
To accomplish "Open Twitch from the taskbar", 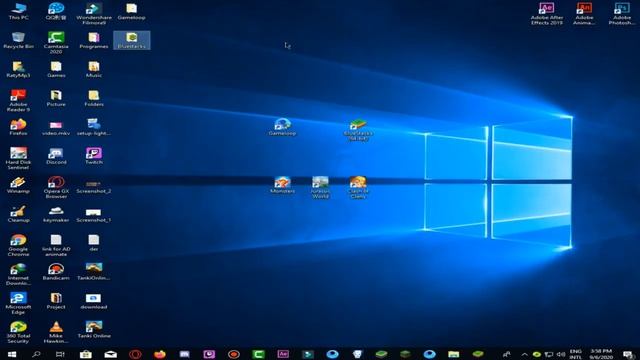I will 209,354.
